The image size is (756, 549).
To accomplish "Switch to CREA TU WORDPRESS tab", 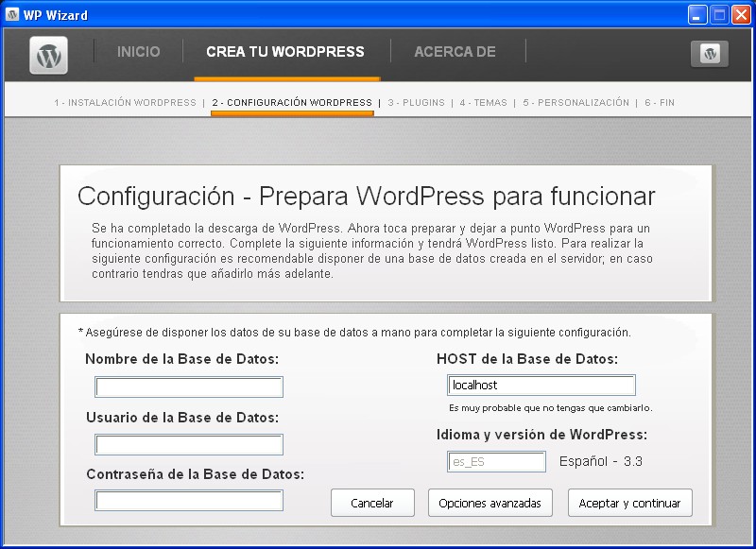I will (x=285, y=52).
